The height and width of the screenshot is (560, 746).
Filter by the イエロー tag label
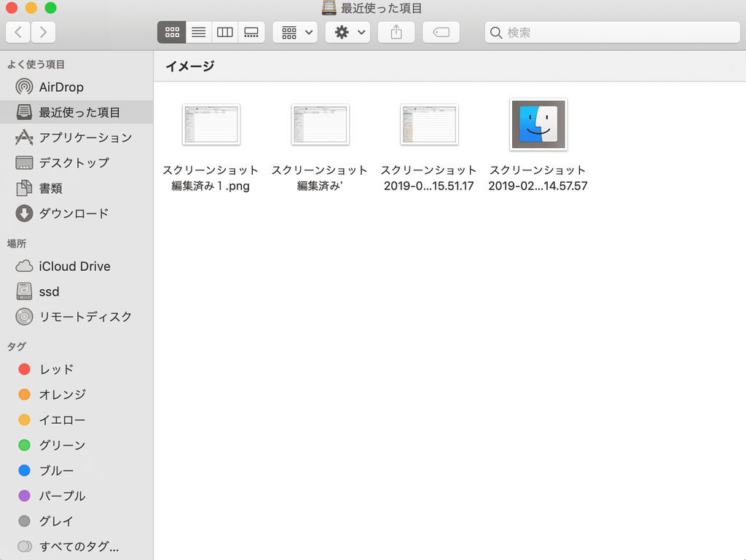[x=63, y=419]
